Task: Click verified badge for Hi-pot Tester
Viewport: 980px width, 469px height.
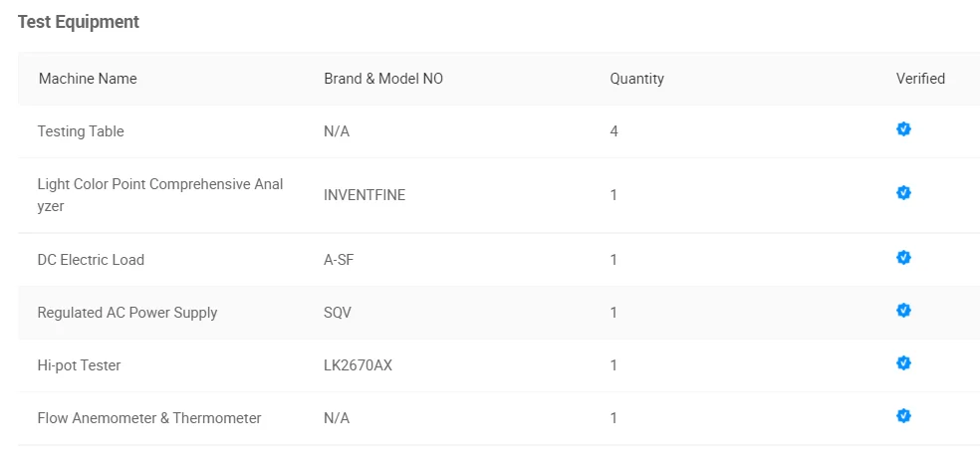Action: (903, 363)
